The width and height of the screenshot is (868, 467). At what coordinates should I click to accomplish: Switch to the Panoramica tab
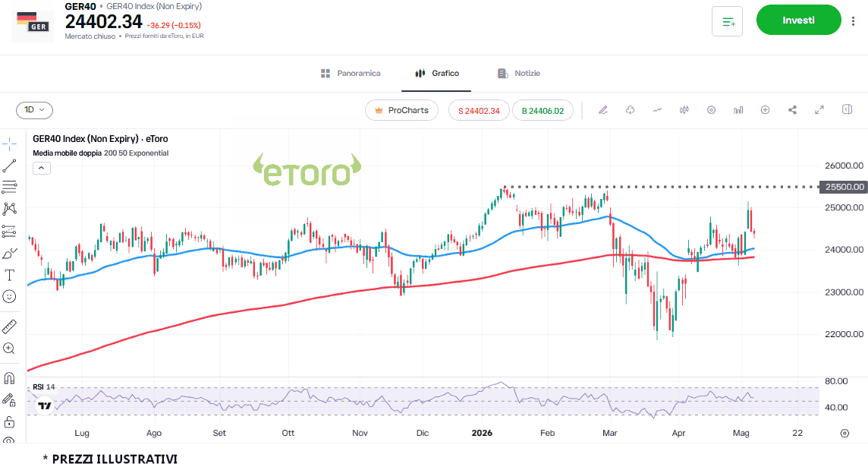point(351,73)
